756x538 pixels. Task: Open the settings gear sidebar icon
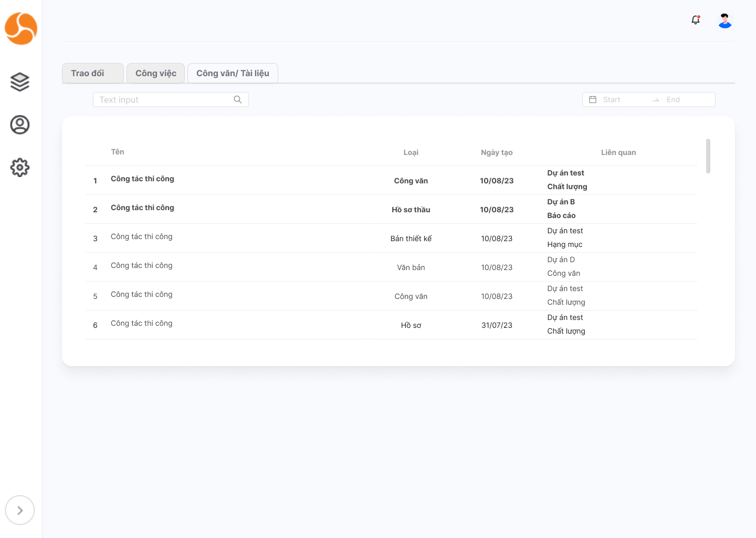point(20,168)
